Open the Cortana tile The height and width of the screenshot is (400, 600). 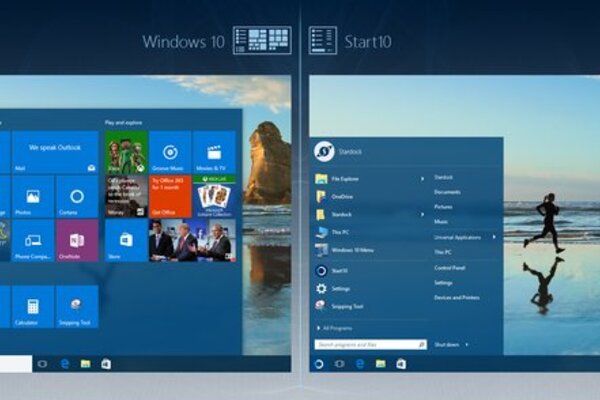tap(77, 197)
